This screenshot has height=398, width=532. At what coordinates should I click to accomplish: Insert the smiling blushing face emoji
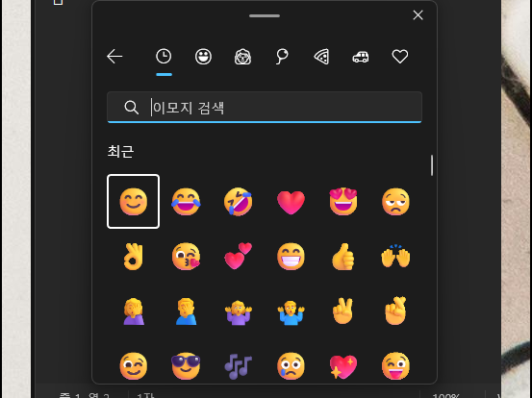point(134,202)
